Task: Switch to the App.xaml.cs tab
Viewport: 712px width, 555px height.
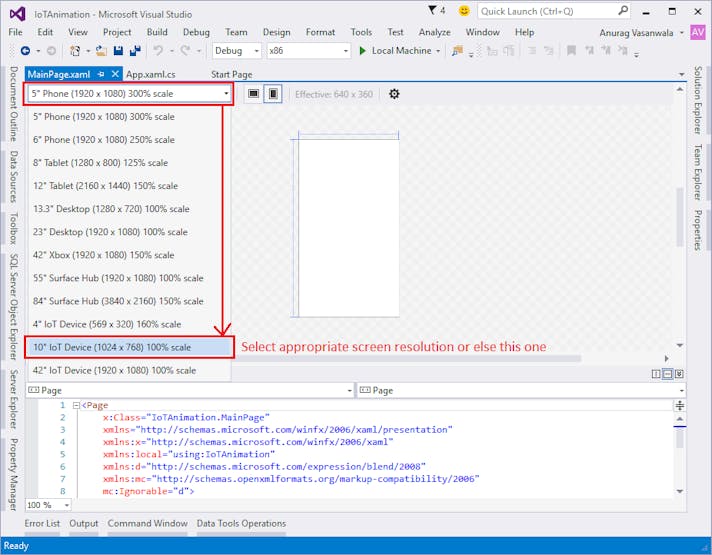Action: [151, 74]
